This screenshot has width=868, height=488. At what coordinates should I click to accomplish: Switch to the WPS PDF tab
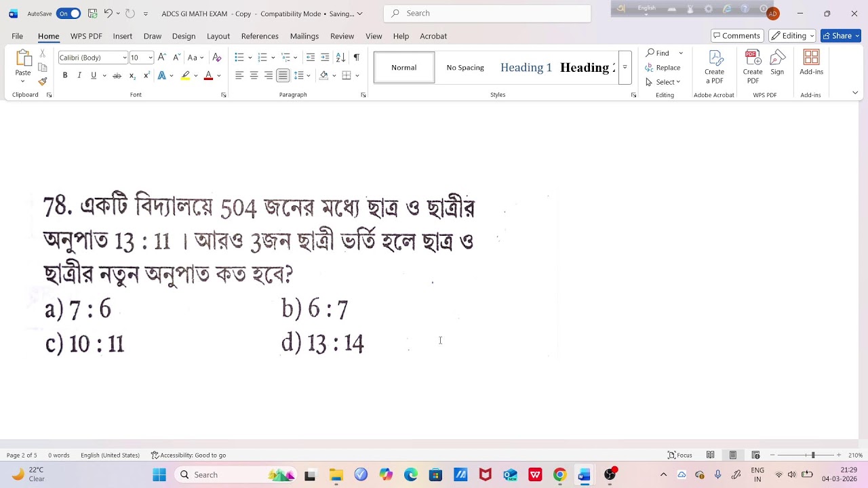(86, 36)
